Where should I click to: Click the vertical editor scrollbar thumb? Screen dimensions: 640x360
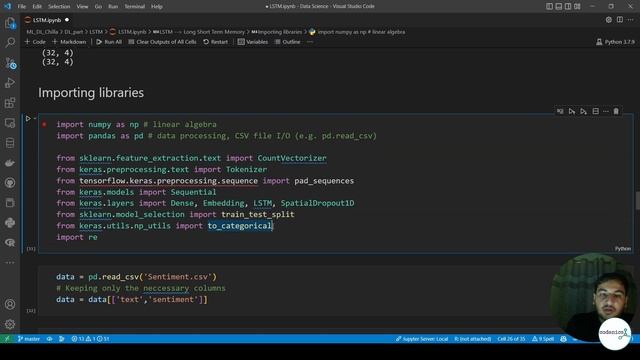637,200
